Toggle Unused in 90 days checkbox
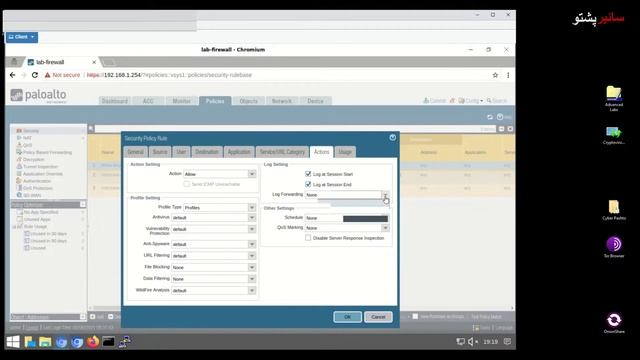Screen dimensions: 640x360 [27, 241]
